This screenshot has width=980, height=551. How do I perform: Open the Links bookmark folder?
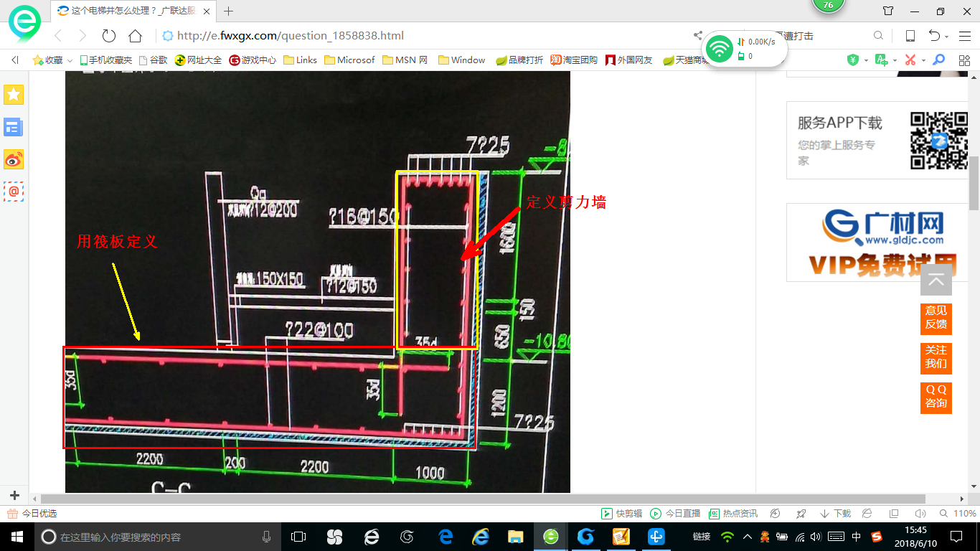point(300,60)
